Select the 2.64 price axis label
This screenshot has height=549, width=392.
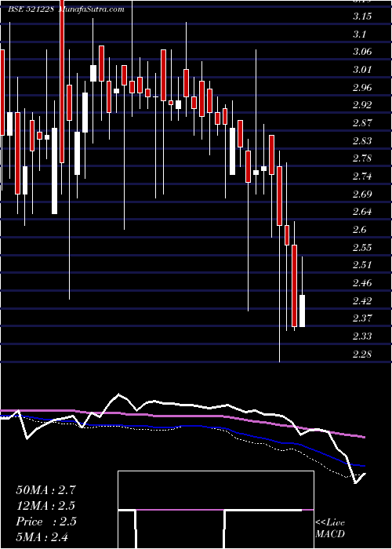362,212
